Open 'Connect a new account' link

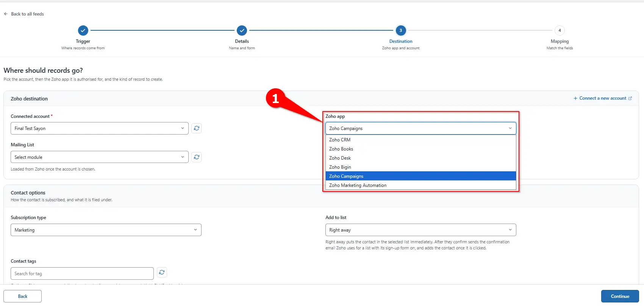coord(602,98)
